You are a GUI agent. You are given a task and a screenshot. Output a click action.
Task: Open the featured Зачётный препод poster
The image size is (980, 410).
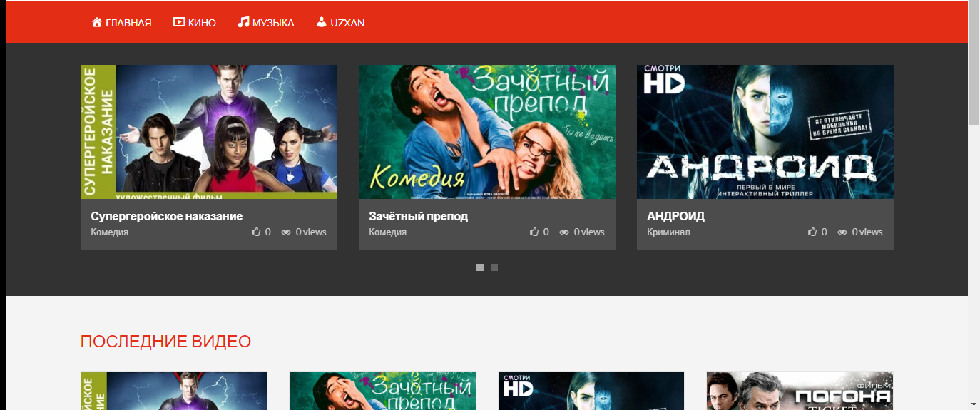(487, 132)
